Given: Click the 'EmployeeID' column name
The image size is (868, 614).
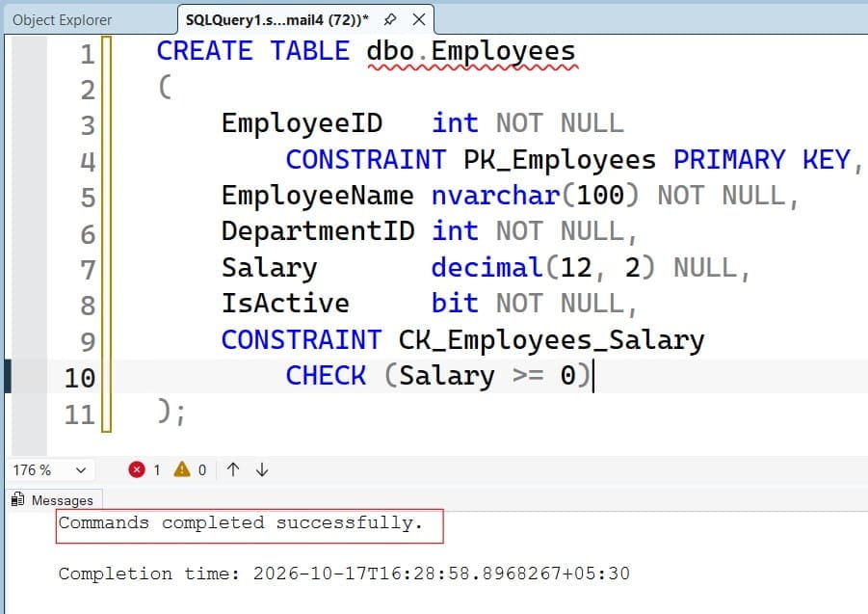Looking at the screenshot, I should 302,123.
